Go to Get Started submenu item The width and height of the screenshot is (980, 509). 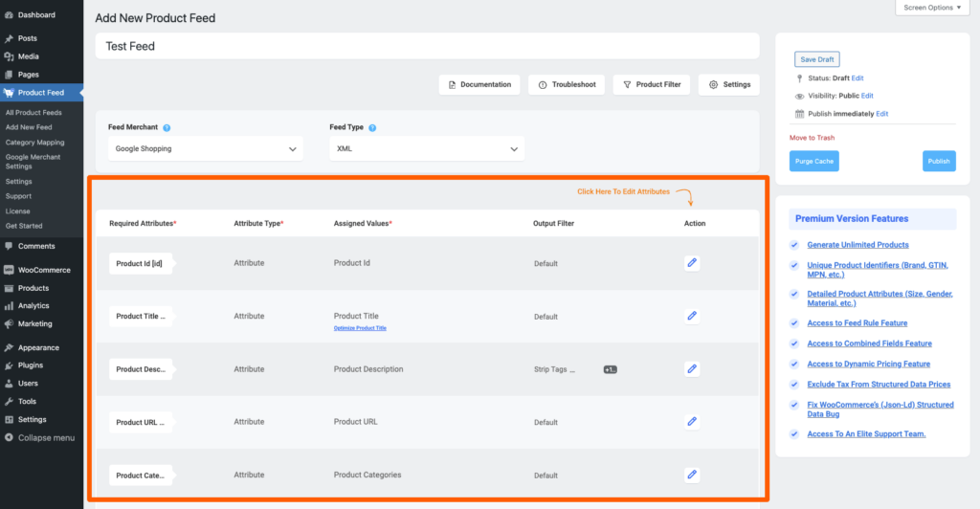[24, 226]
